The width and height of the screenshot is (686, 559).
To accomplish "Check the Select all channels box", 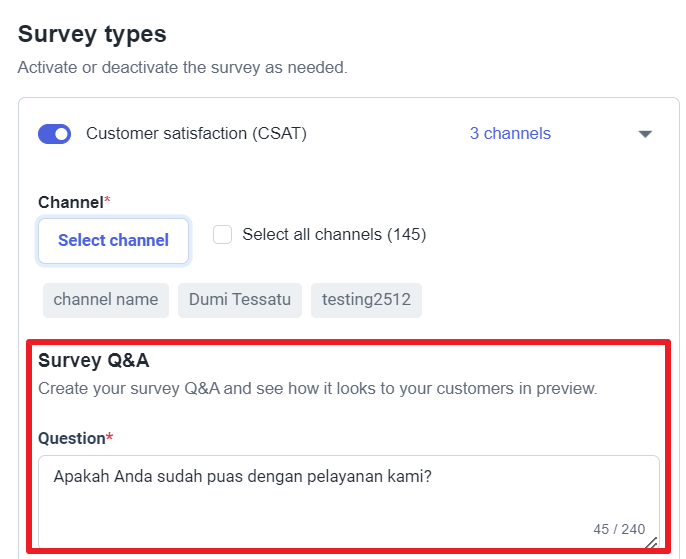I will click(223, 234).
